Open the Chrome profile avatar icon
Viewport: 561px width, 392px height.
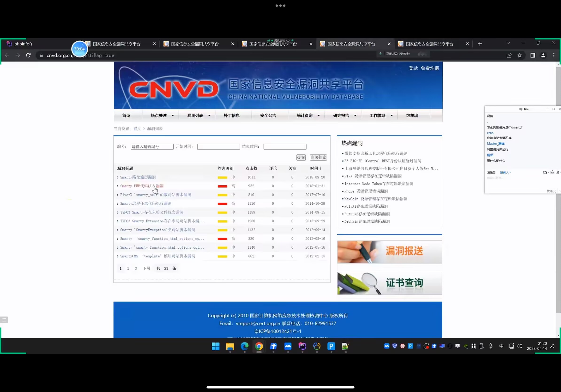(543, 55)
